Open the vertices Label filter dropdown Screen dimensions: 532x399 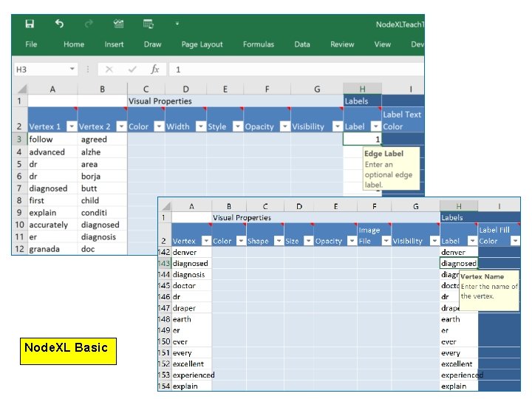[473, 241]
